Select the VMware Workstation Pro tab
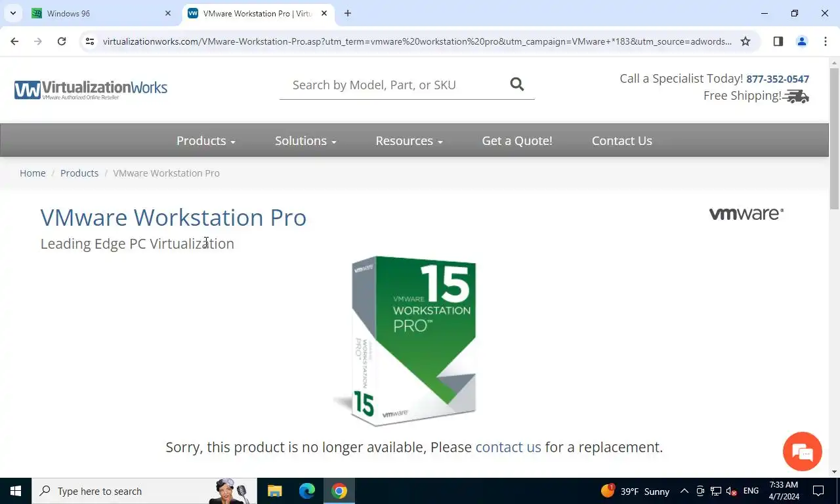 [257, 13]
